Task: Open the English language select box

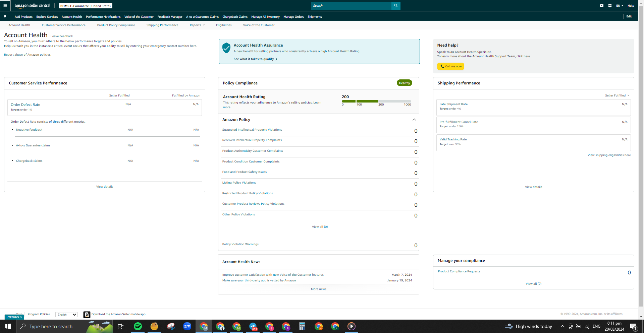Action: tap(66, 315)
